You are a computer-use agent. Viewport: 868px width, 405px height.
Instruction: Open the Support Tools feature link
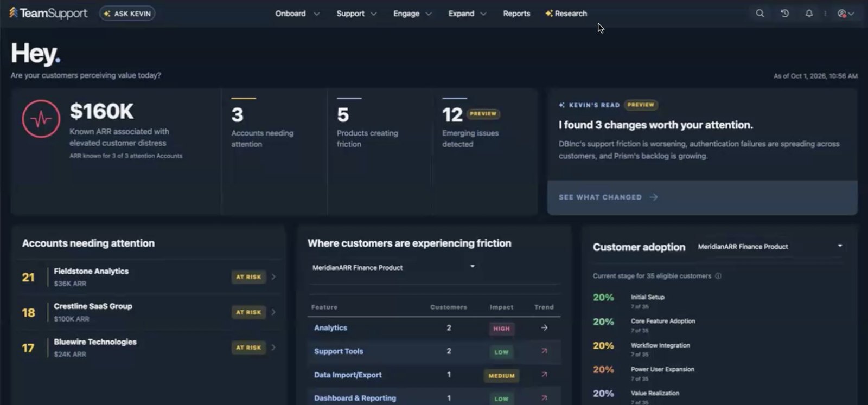pyautogui.click(x=339, y=351)
